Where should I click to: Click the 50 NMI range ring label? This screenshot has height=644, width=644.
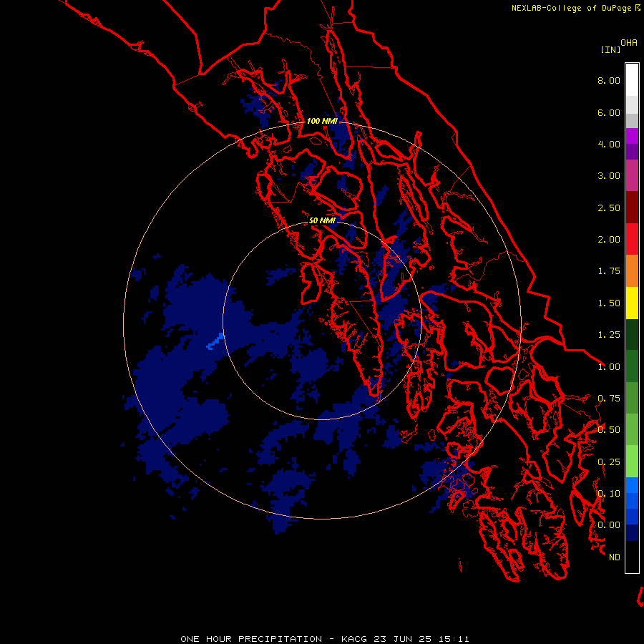point(322,220)
